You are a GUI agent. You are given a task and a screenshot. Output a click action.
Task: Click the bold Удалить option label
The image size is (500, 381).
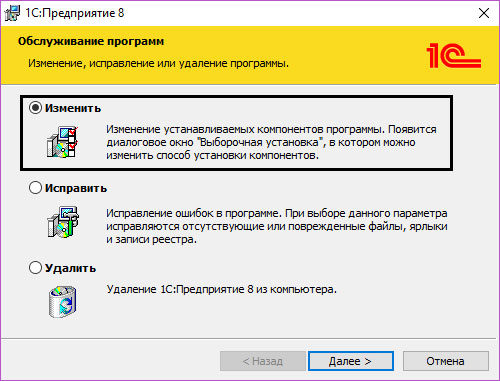click(70, 268)
